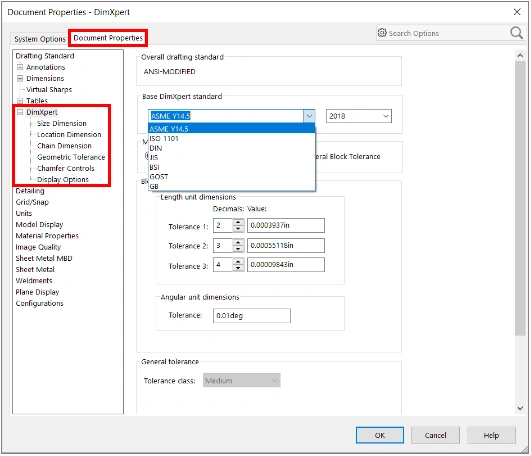
Task: Select Weldments in the tree
Action: pyautogui.click(x=34, y=281)
